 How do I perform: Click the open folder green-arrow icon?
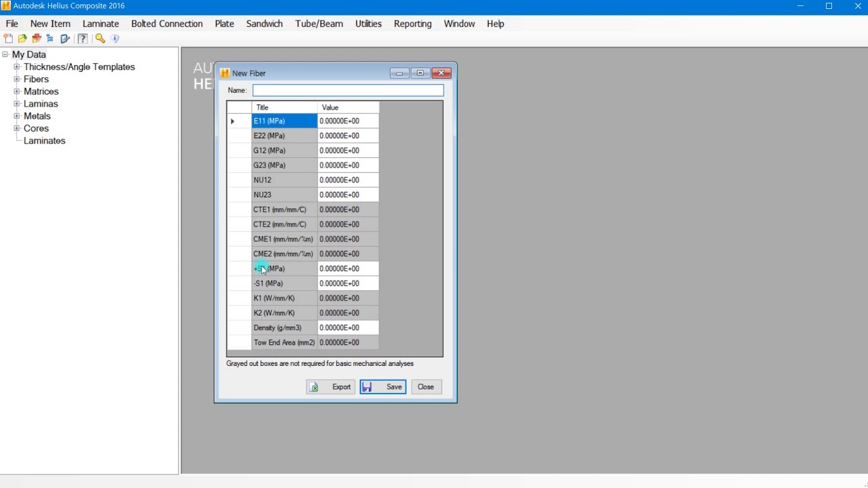click(22, 39)
